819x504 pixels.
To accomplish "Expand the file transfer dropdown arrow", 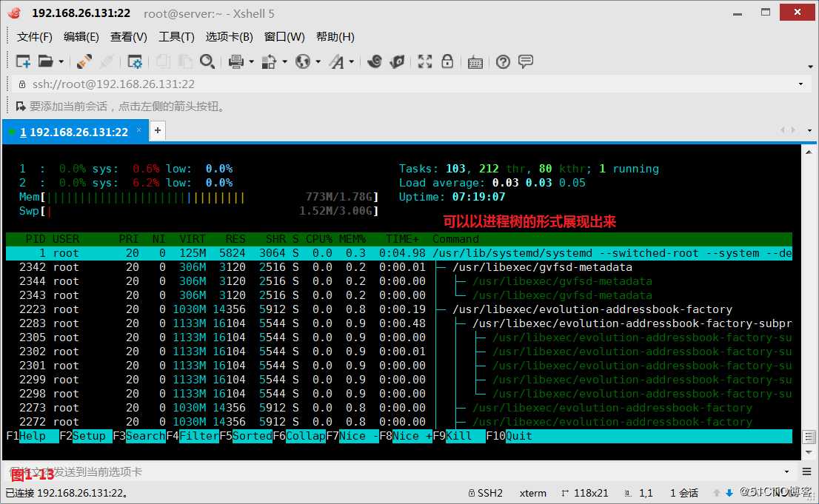I will (x=284, y=61).
